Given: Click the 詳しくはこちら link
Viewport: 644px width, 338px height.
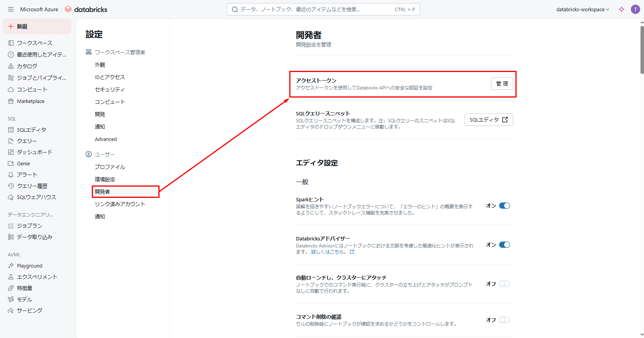Looking at the screenshot, I should pyautogui.click(x=329, y=252).
